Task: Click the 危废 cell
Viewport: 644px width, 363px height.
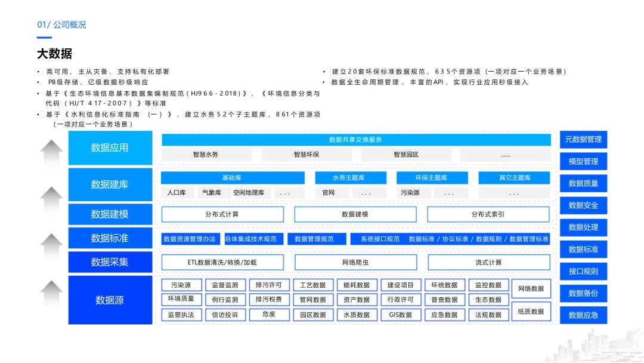Action: point(269,314)
